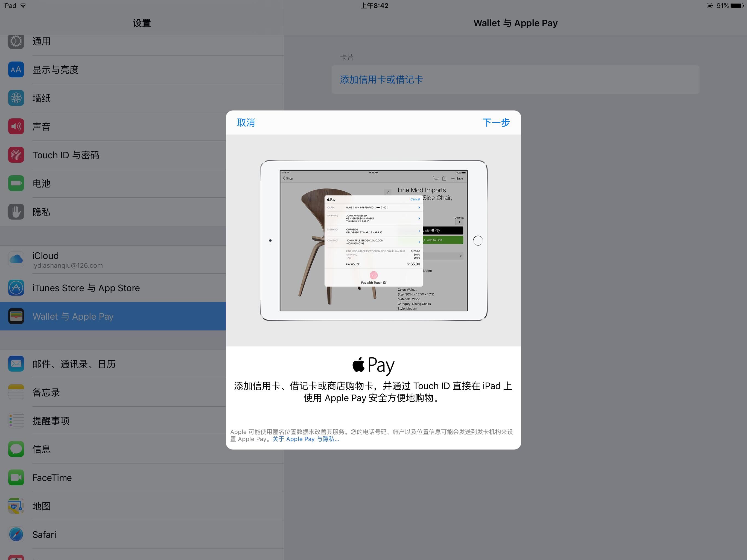This screenshot has height=560, width=747.
Task: Tap the Notes (备忘录) yellow icon
Action: pyautogui.click(x=16, y=392)
